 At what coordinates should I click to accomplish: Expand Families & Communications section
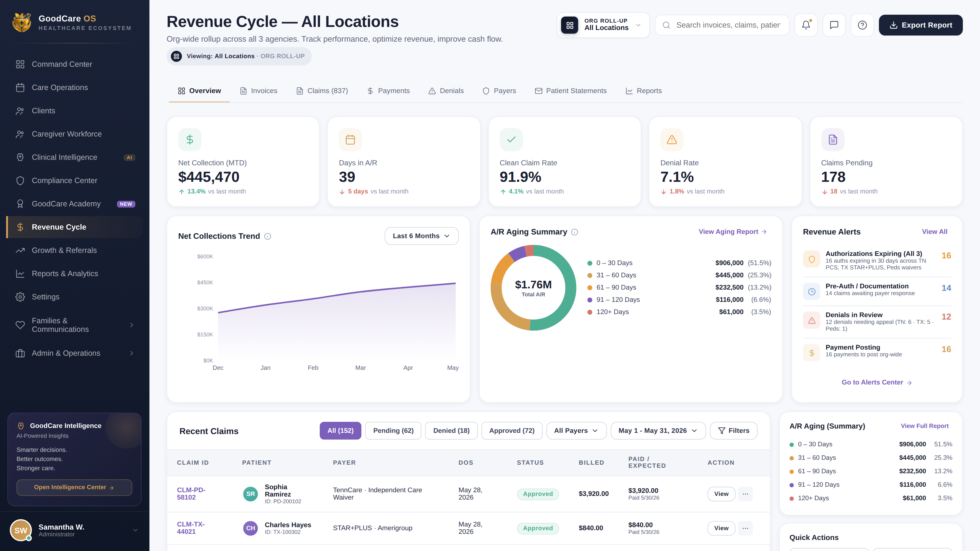74,325
